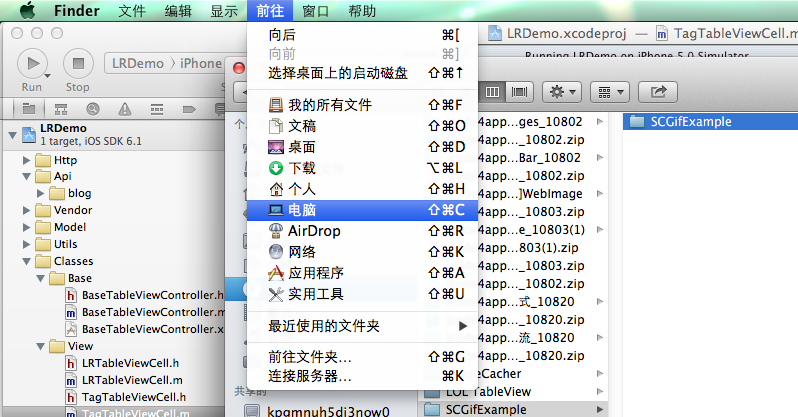Image resolution: width=798 pixels, height=417 pixels.
Task: Choose 应用程序 from the Go menu
Action: [x=362, y=273]
